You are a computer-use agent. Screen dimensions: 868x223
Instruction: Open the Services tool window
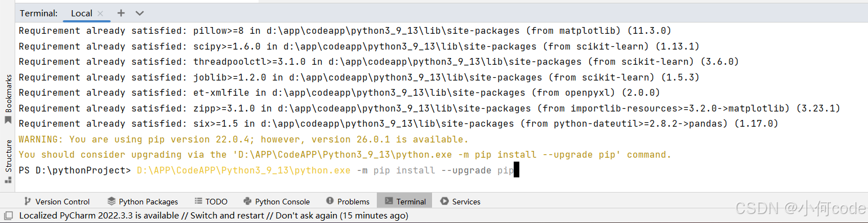click(460, 202)
